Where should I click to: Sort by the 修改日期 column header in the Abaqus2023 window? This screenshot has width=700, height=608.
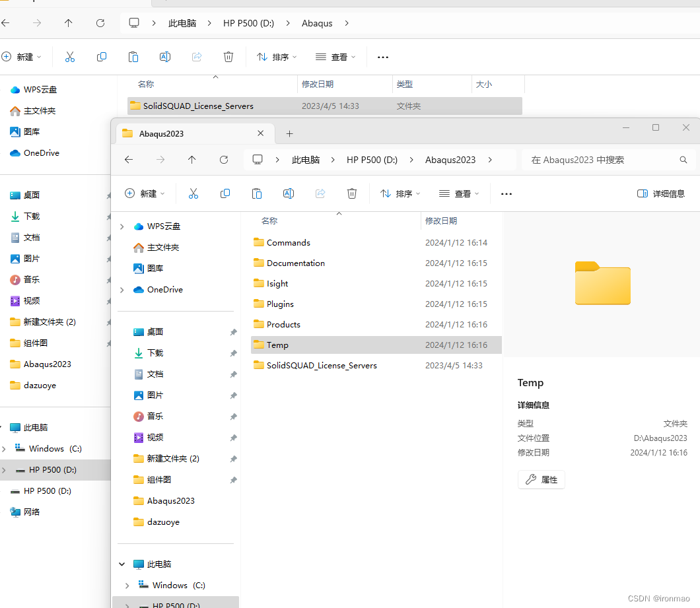click(x=440, y=221)
